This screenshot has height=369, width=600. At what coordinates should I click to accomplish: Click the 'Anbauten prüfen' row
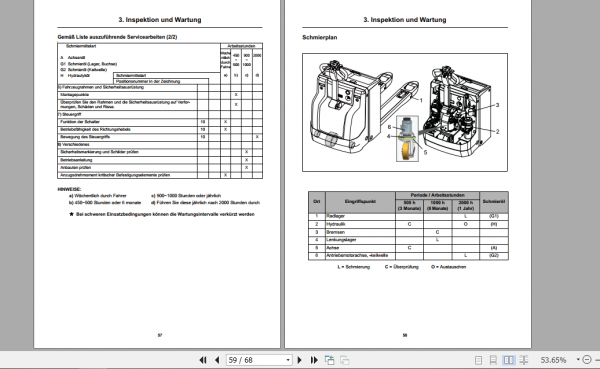click(160, 168)
